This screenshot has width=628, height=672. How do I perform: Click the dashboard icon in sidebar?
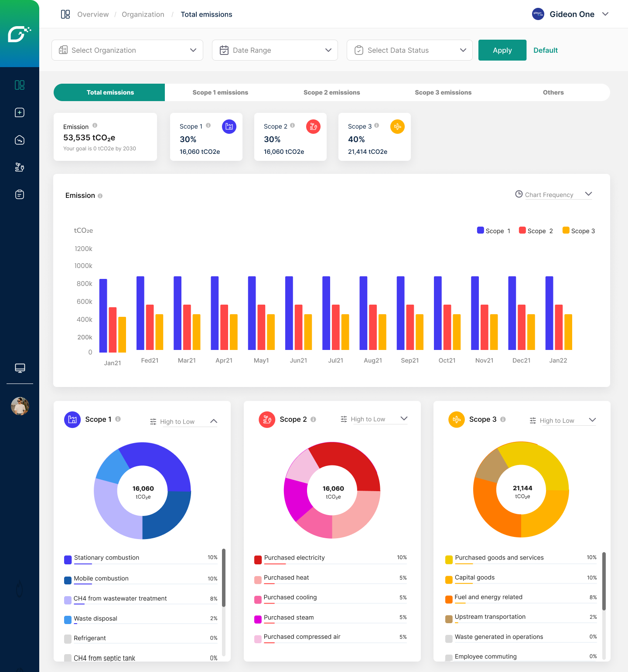click(x=20, y=85)
